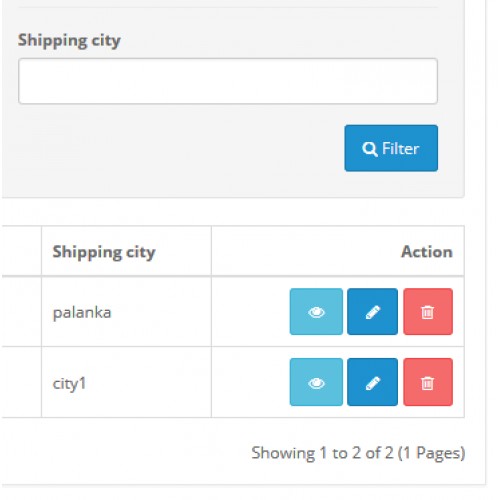Edit the city1 row with pencil icon

(x=372, y=382)
